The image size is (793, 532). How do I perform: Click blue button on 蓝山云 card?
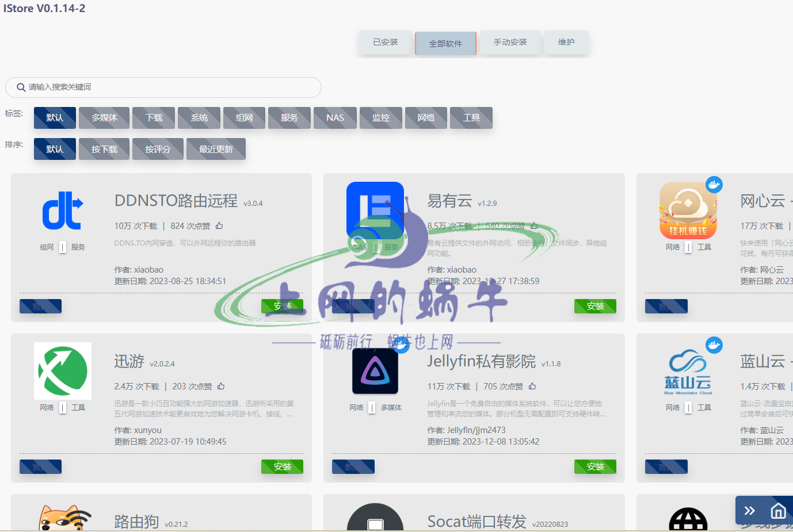point(666,466)
